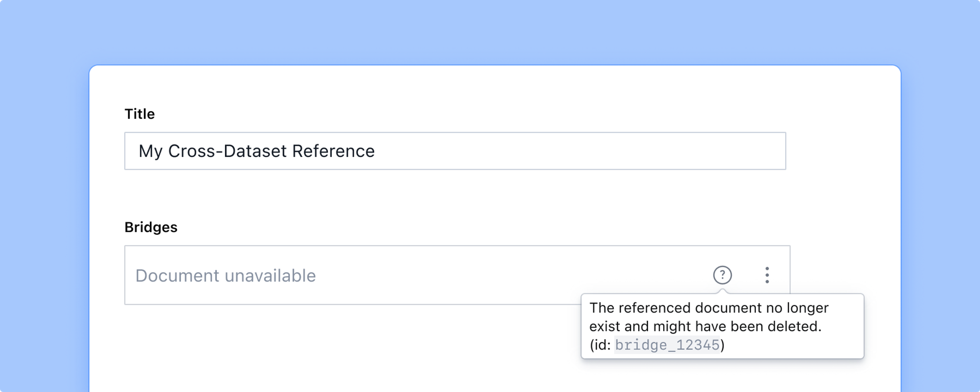This screenshot has height=392, width=980.
Task: Click the "Bridges" field label
Action: [151, 227]
